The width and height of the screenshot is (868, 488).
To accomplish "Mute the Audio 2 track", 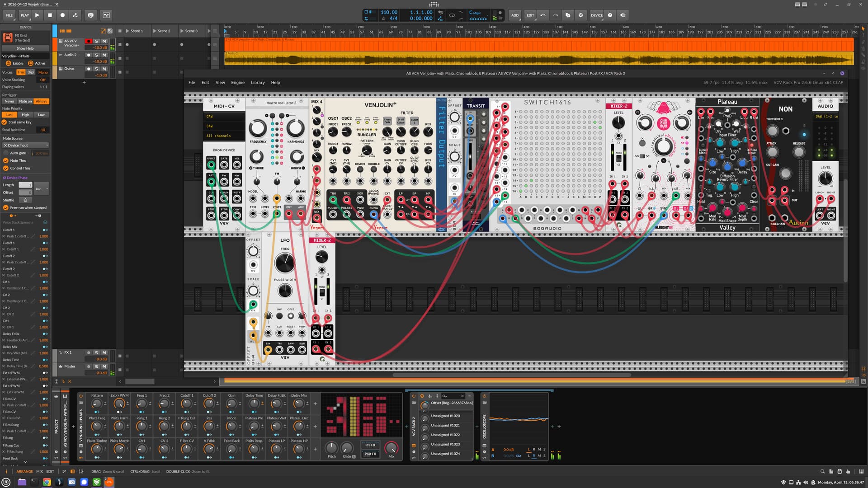I will [x=104, y=55].
